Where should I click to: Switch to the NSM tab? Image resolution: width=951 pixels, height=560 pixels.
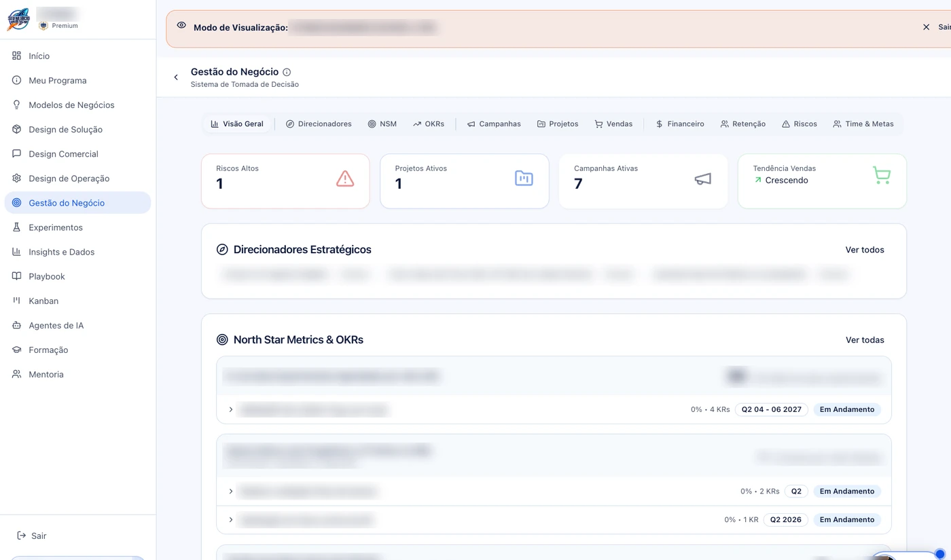[x=382, y=124]
